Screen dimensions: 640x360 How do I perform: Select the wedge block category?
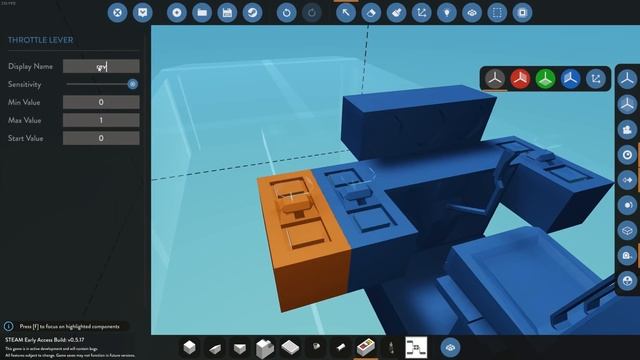click(x=215, y=348)
